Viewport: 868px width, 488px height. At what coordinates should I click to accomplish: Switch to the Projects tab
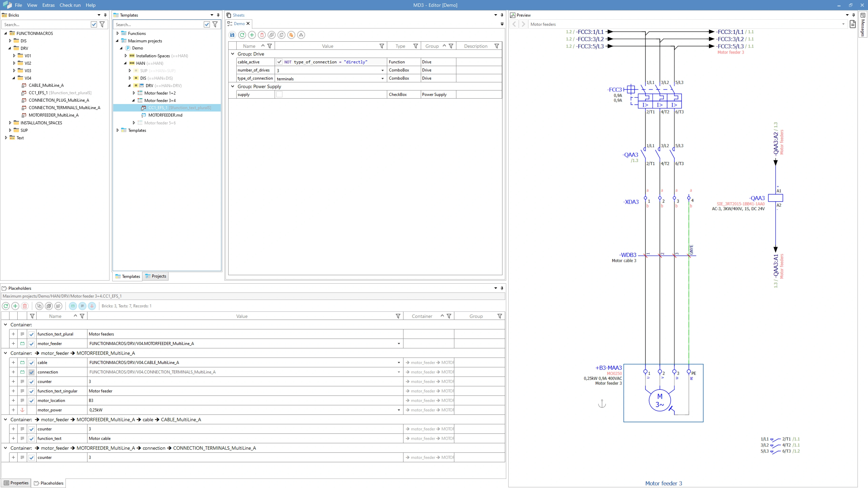[155, 276]
